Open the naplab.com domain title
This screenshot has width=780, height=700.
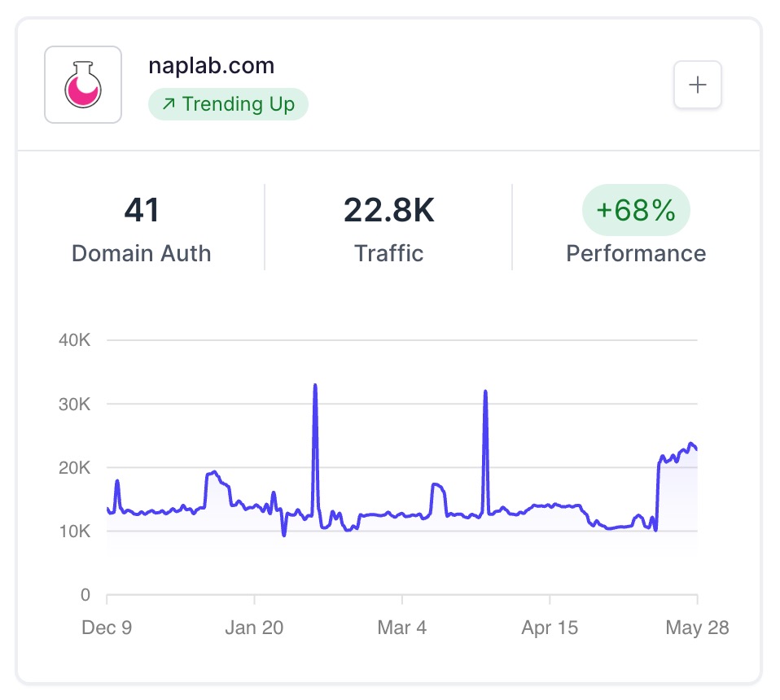(211, 66)
